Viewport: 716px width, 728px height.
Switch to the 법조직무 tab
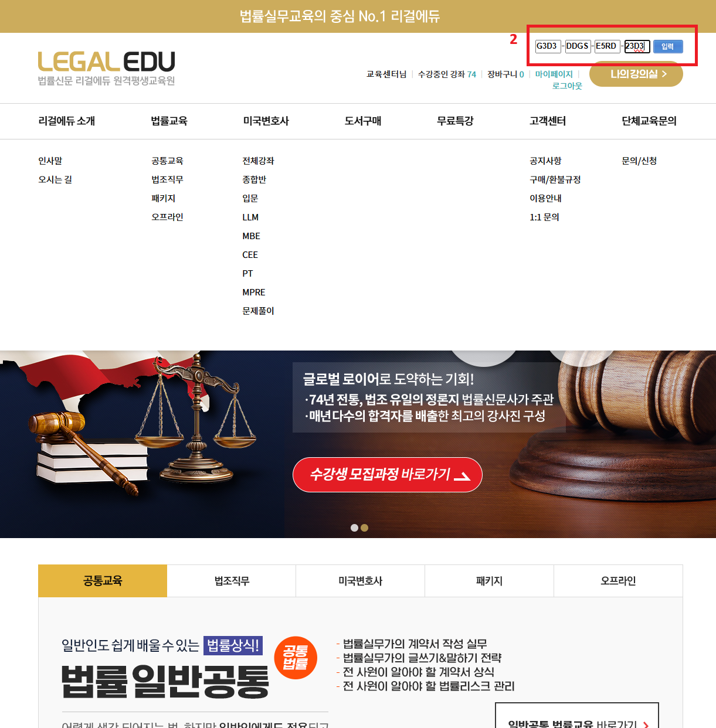(232, 581)
